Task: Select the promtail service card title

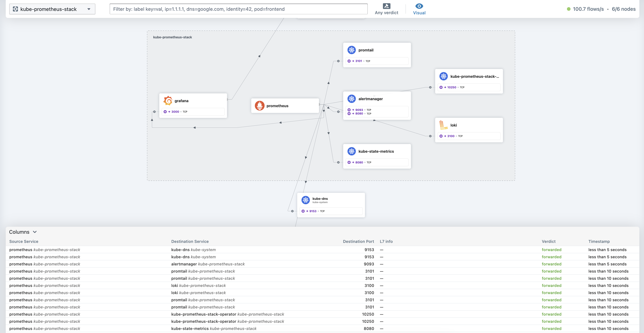Action: point(366,50)
